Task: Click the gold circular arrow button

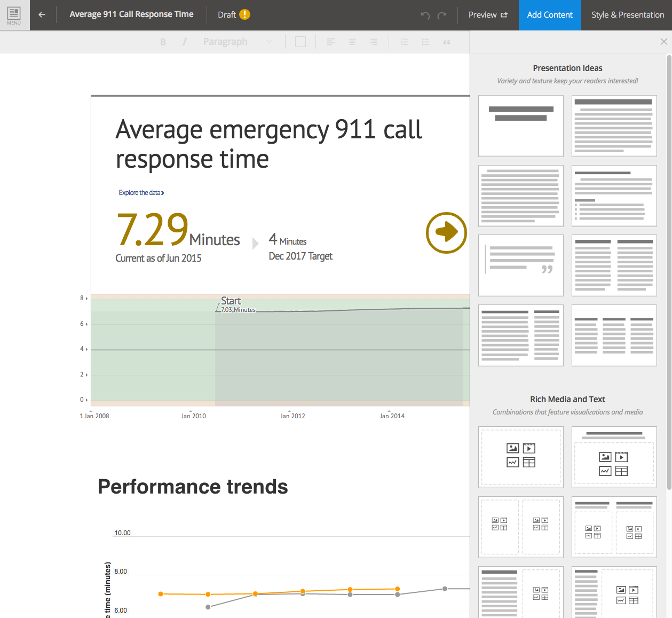Action: [446, 232]
